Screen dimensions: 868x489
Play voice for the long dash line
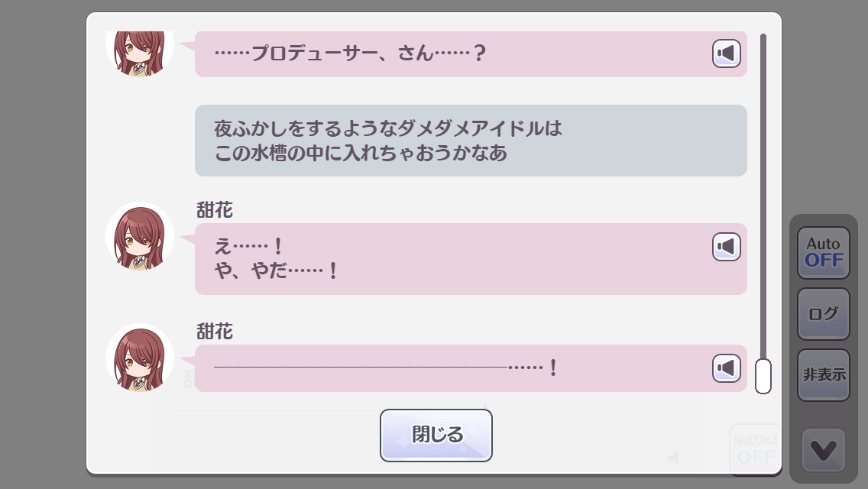[727, 368]
